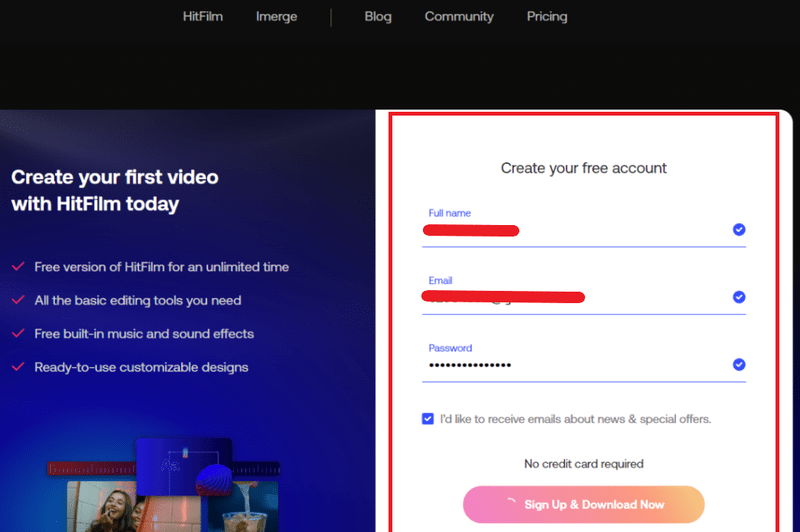The height and width of the screenshot is (532, 800).
Task: Focus the Password input field
Action: coord(584,365)
